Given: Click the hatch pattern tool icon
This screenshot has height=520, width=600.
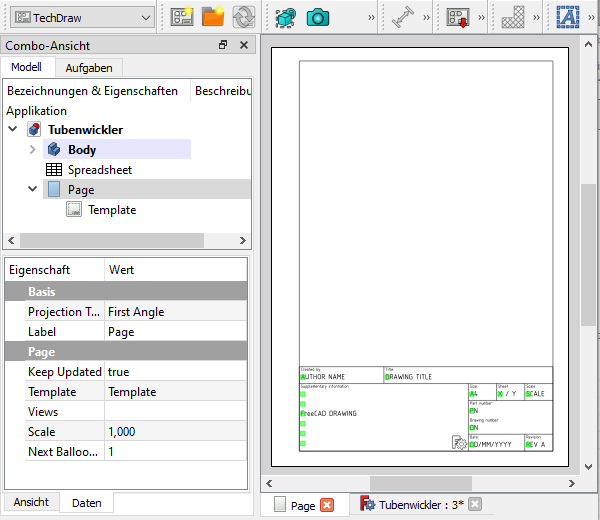Looking at the screenshot, I should pyautogui.click(x=513, y=17).
